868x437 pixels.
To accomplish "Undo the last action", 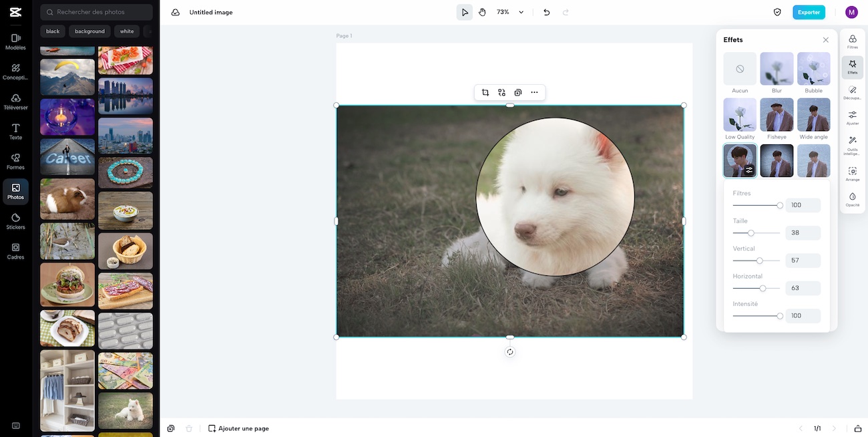I will tap(547, 12).
